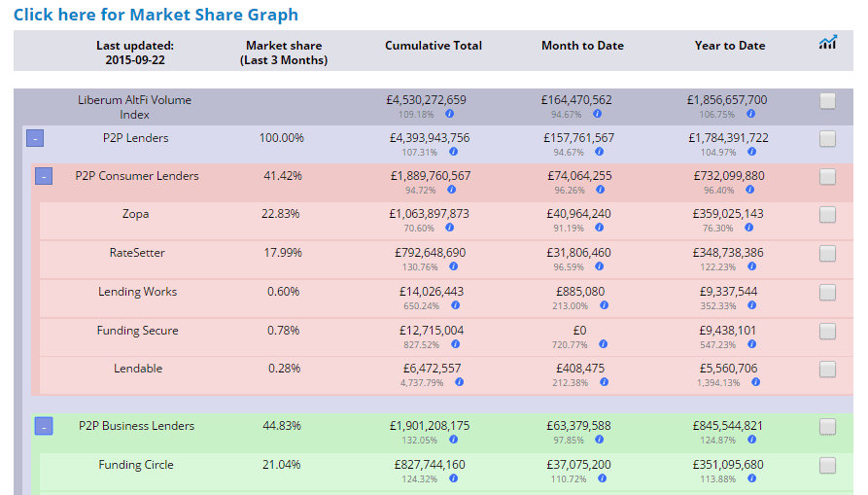868x495 pixels.
Task: Select the Funding Circle row checkbox
Action: click(x=827, y=466)
